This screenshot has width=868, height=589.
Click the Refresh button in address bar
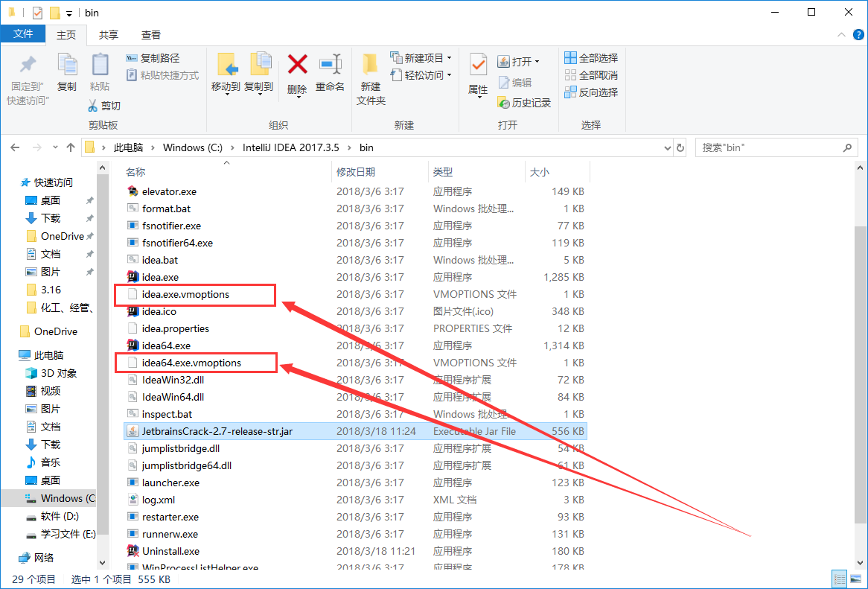click(680, 147)
